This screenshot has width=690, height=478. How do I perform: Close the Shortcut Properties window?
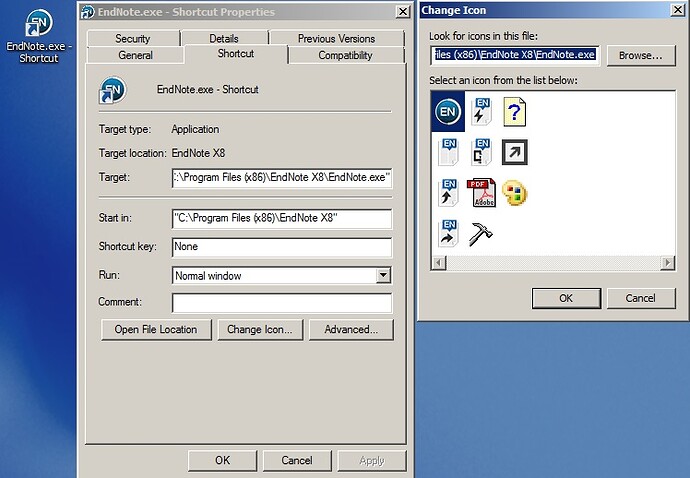pyautogui.click(x=403, y=11)
